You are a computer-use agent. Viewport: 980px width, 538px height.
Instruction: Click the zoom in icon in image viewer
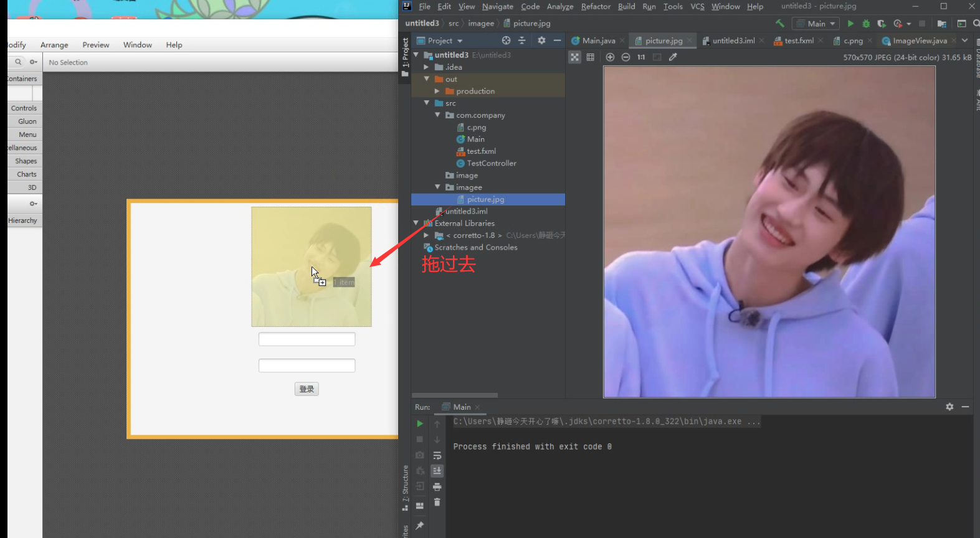pyautogui.click(x=610, y=57)
